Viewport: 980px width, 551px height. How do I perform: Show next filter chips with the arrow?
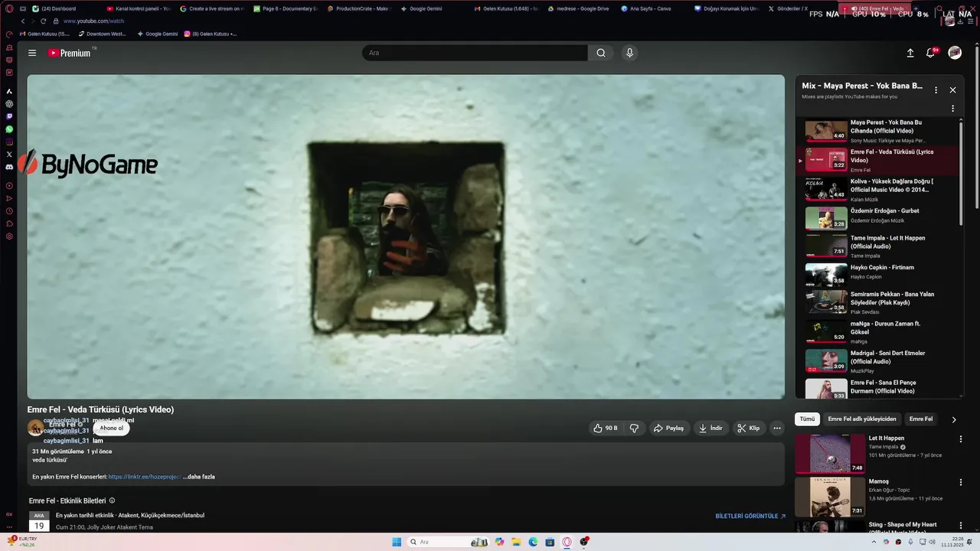pos(953,419)
